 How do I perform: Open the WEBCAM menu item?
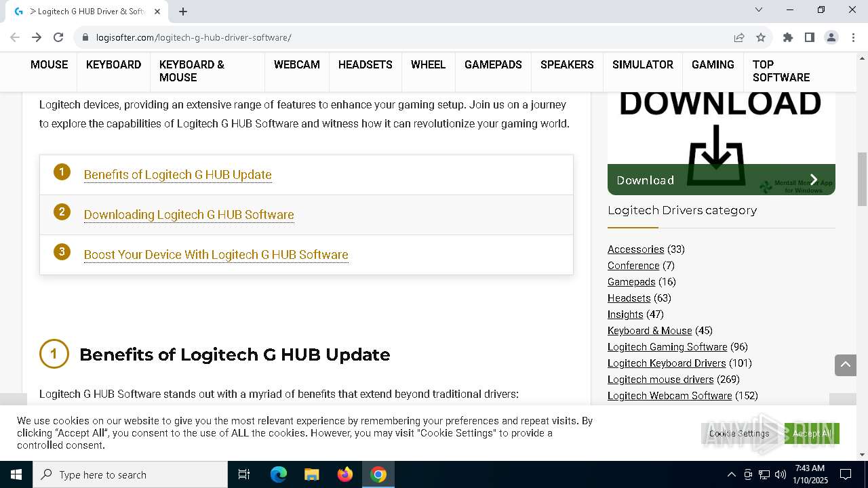[x=296, y=64]
